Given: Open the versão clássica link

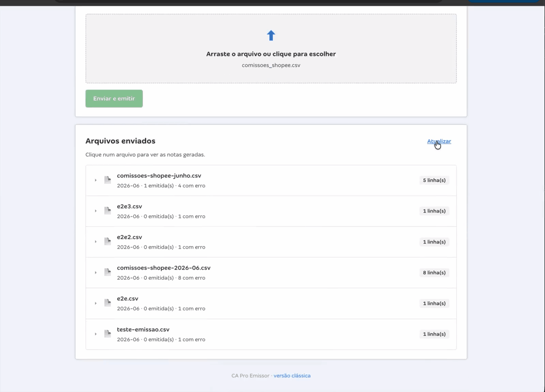Looking at the screenshot, I should click(292, 376).
